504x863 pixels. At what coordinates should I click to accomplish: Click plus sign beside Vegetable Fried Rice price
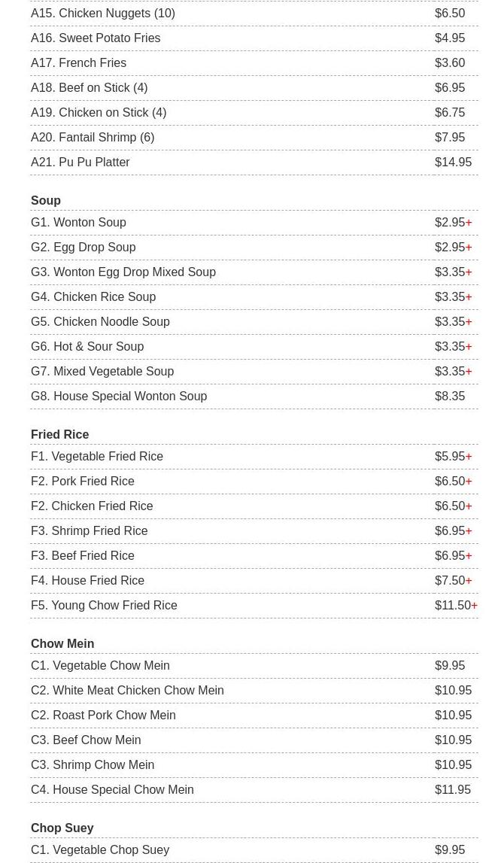(x=469, y=457)
